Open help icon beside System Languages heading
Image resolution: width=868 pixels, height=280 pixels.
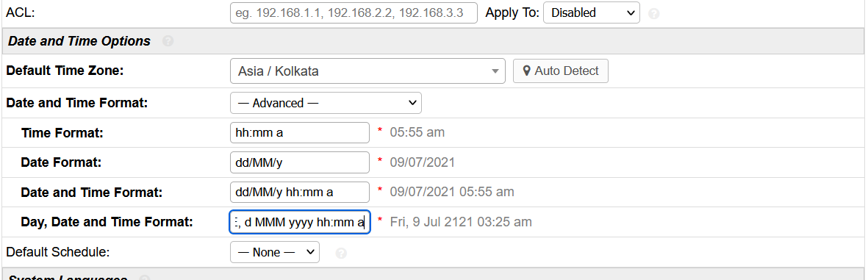pos(145,279)
